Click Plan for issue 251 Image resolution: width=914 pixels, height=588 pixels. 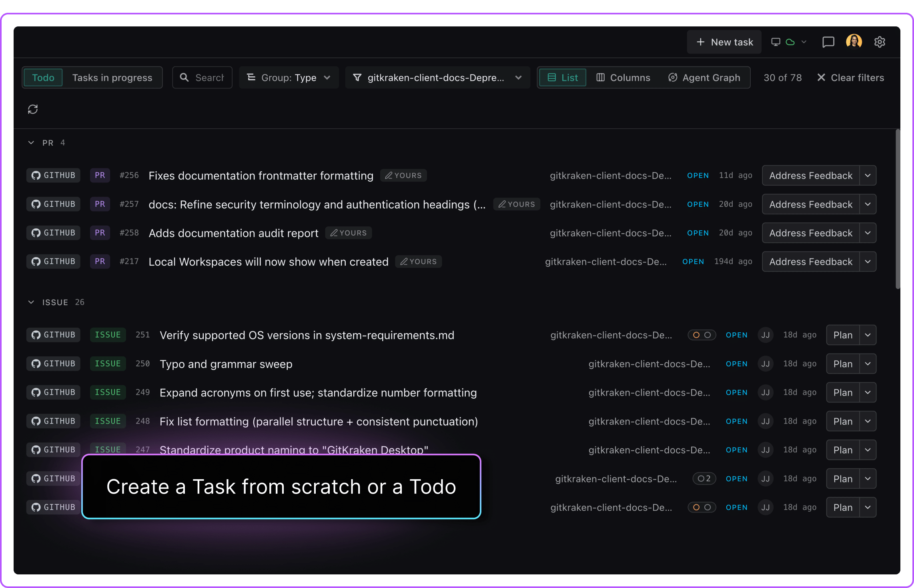pos(843,335)
